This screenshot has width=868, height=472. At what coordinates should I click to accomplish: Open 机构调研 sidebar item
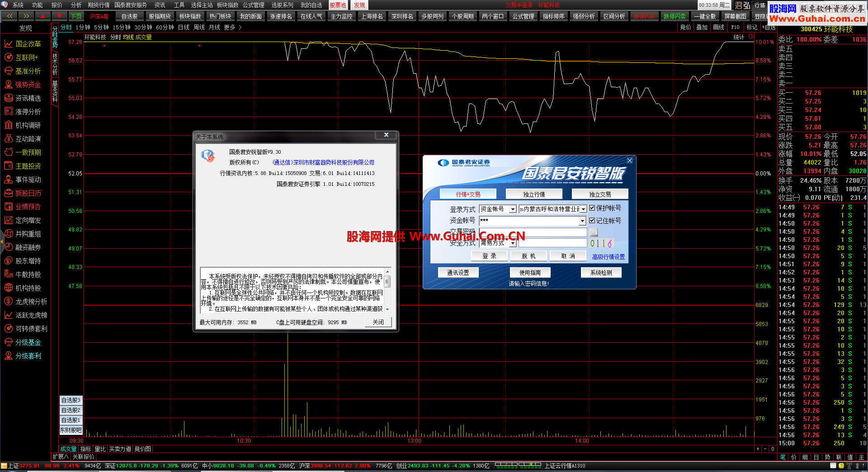23,125
